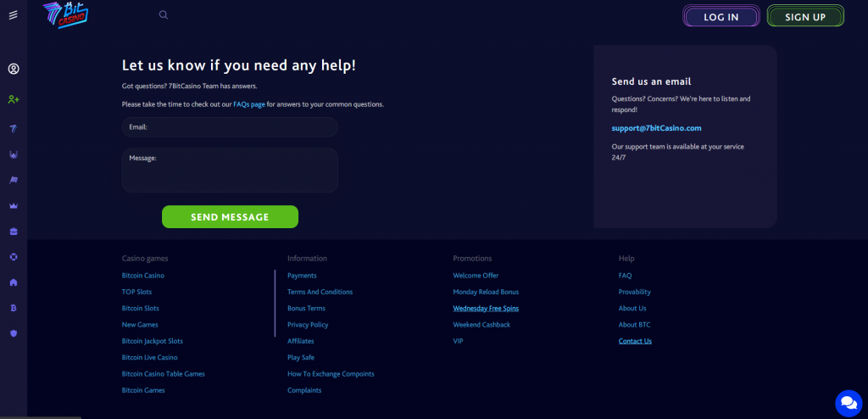Open the FAQs page link
Viewport: 868px width, 419px height.
[249, 104]
